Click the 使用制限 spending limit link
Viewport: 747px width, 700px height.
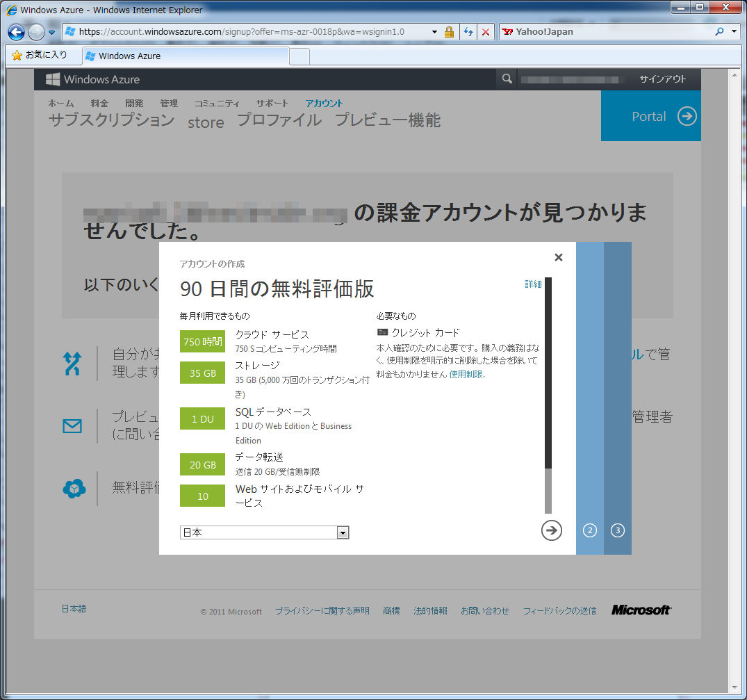point(466,374)
